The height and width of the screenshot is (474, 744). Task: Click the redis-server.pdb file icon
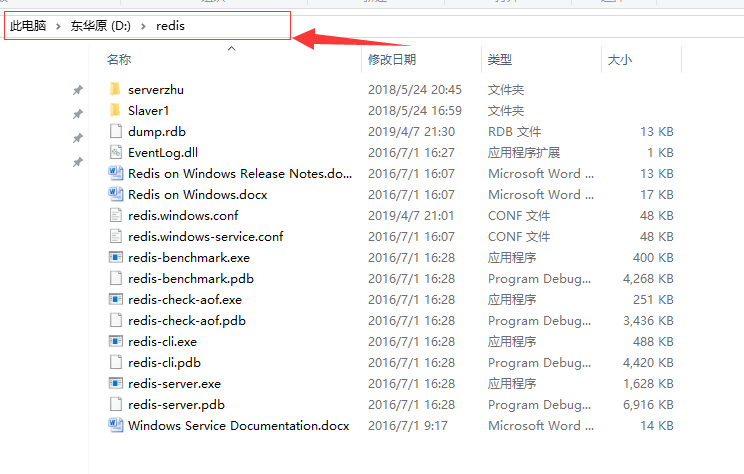(116, 404)
